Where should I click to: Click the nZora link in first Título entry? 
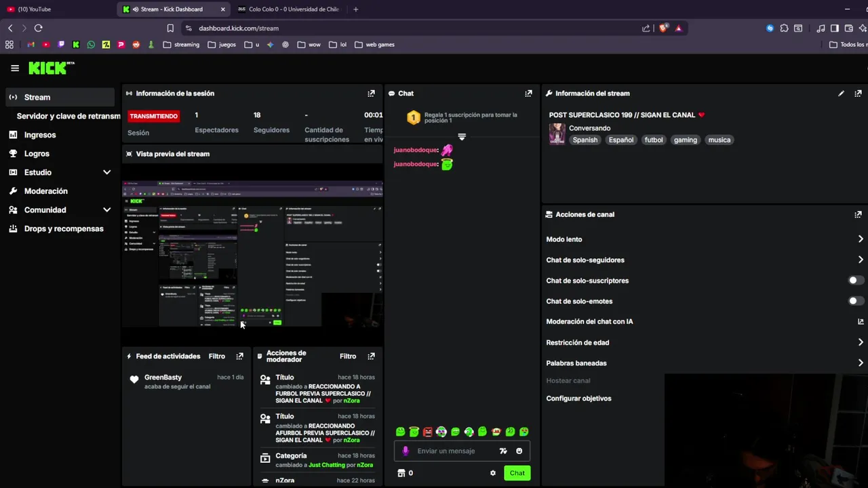[x=351, y=401]
